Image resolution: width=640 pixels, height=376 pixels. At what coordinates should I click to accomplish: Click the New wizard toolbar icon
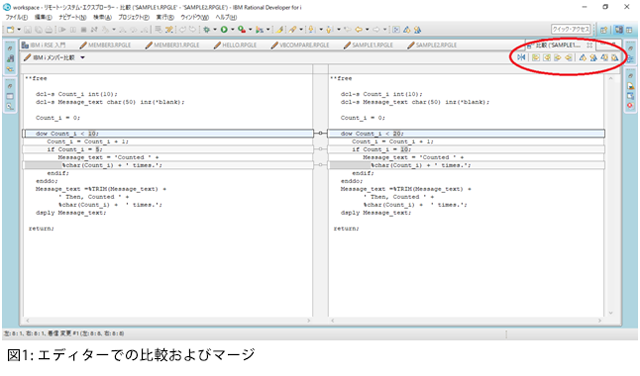click(x=11, y=29)
